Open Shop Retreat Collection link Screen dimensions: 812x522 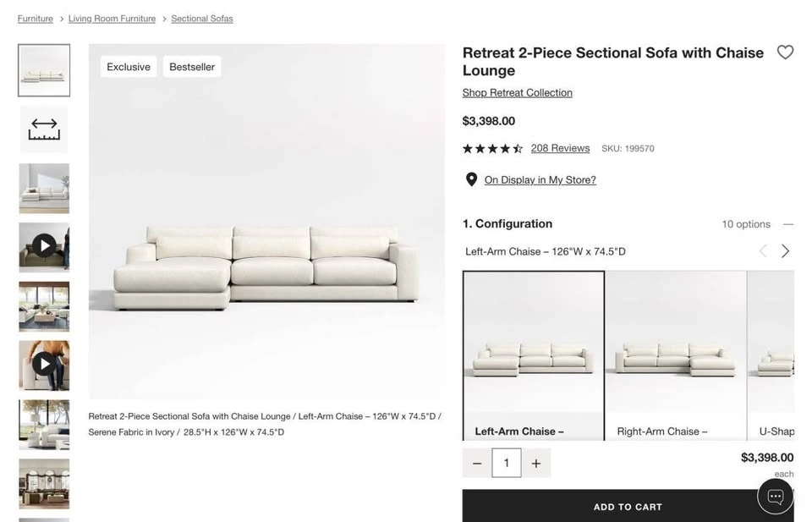tap(517, 92)
